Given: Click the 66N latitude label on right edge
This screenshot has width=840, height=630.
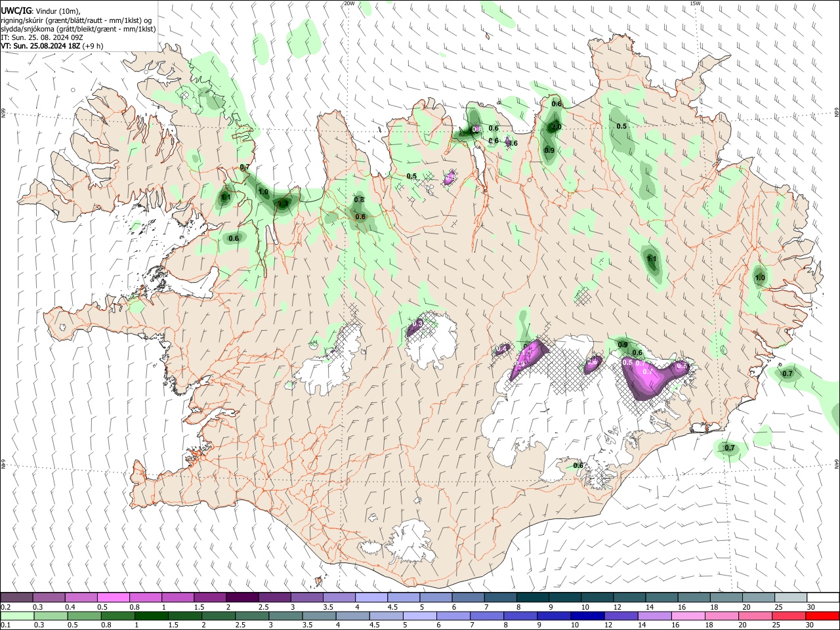Looking at the screenshot, I should point(837,113).
